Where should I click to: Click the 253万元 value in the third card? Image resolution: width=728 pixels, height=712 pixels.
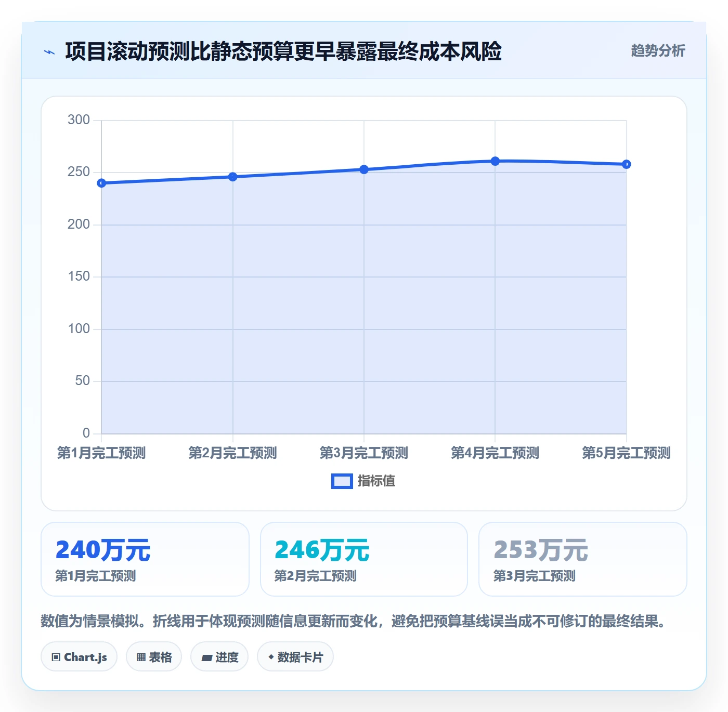(541, 550)
